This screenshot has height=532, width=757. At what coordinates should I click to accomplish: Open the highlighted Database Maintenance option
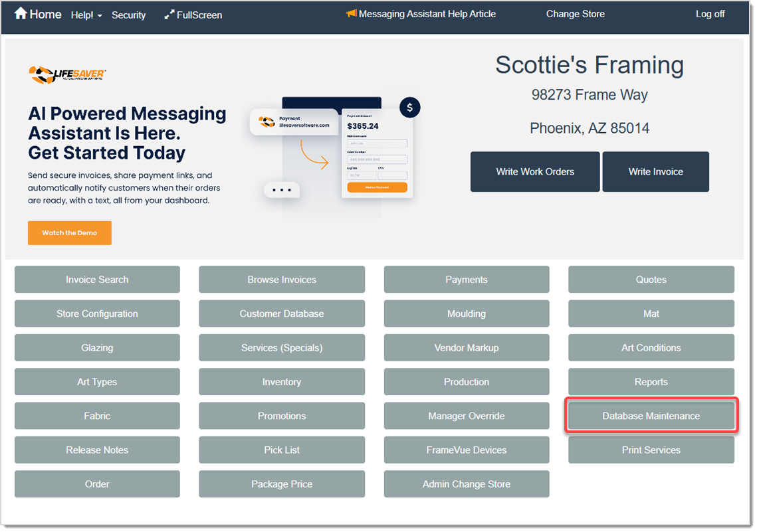(651, 415)
